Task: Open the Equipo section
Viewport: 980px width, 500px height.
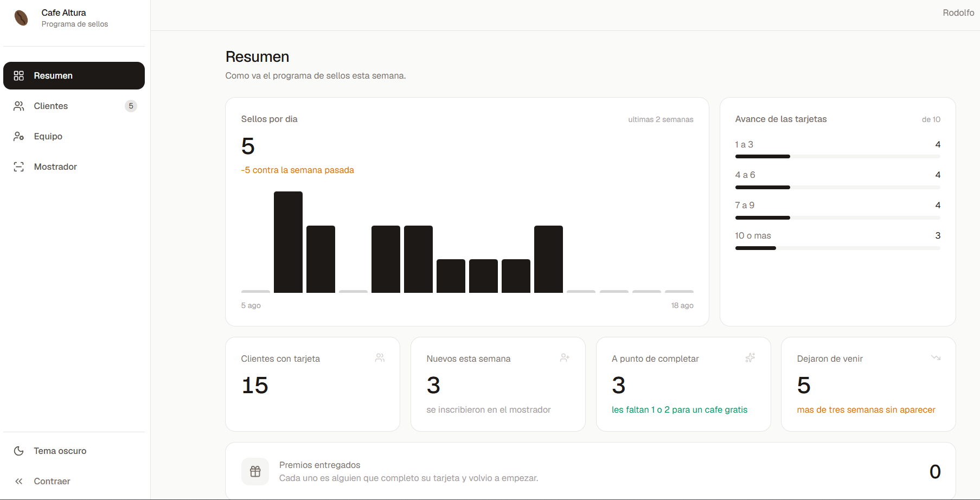Action: point(74,136)
